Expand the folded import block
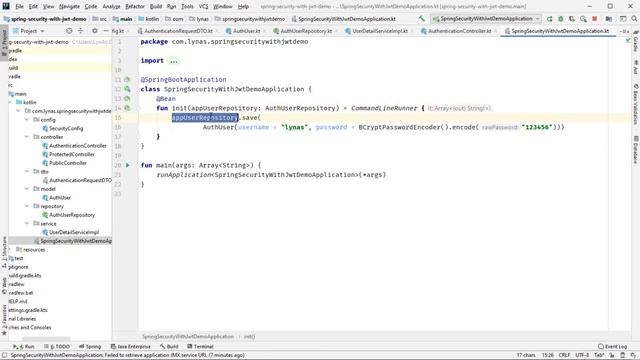The height and width of the screenshot is (360, 640). pyautogui.click(x=174, y=61)
